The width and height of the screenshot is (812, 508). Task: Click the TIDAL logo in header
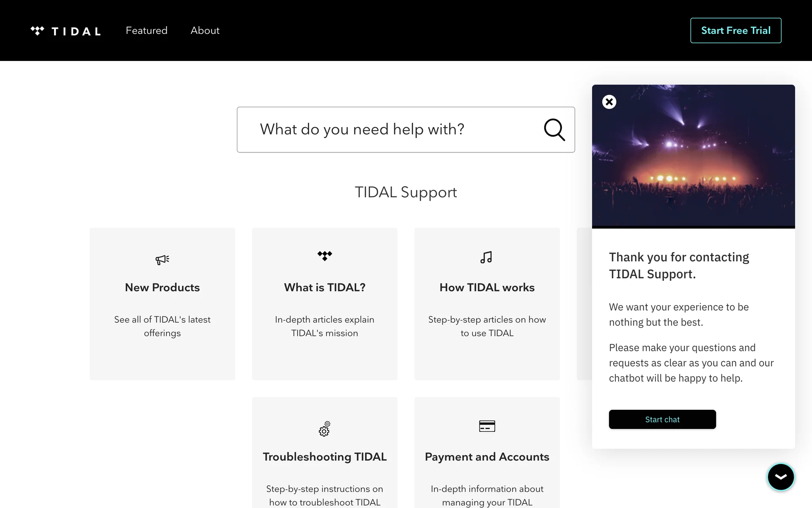(x=66, y=31)
